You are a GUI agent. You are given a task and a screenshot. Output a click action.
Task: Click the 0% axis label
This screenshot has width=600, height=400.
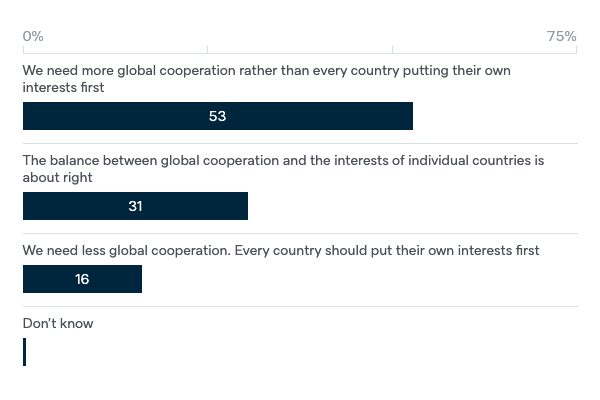(x=33, y=36)
